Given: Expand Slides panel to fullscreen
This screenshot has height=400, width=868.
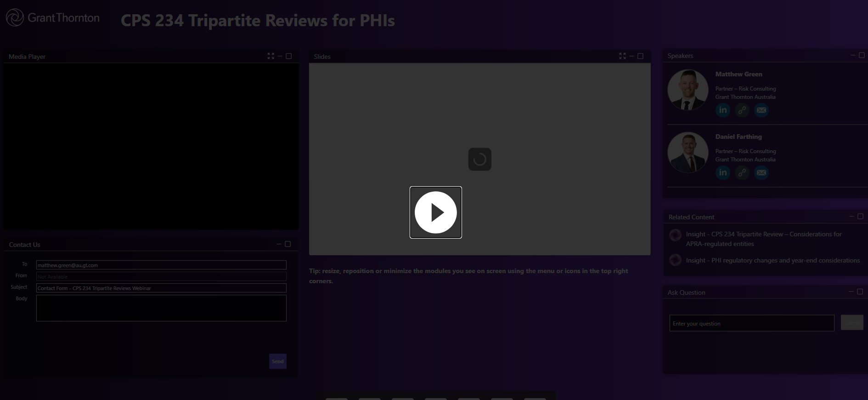Looking at the screenshot, I should tap(622, 56).
